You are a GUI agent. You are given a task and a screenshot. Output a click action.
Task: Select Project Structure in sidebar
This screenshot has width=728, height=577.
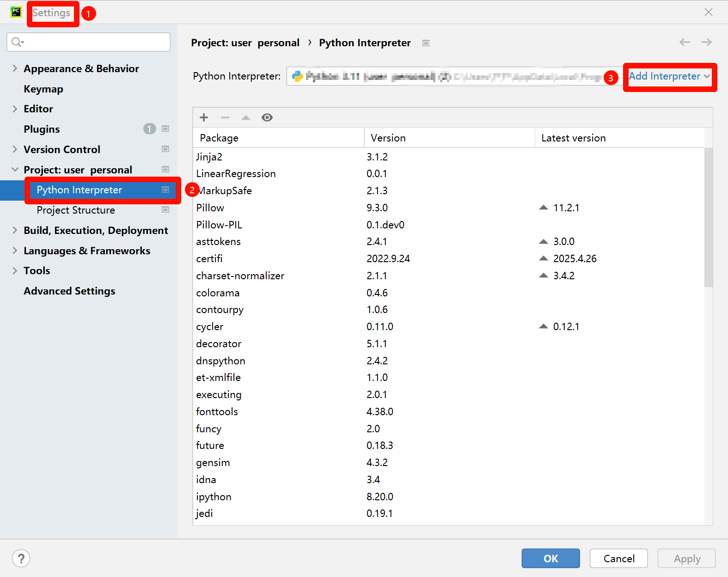point(76,210)
